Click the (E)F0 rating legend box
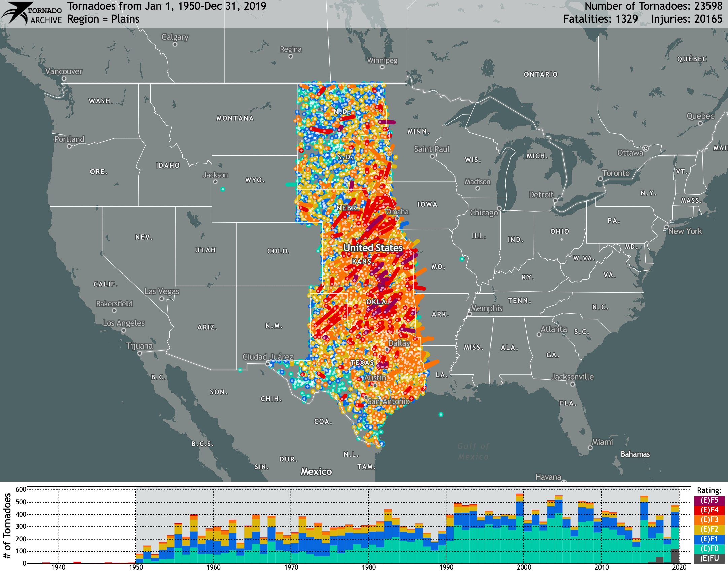Image resolution: width=728 pixels, height=584 pixels. [709, 549]
